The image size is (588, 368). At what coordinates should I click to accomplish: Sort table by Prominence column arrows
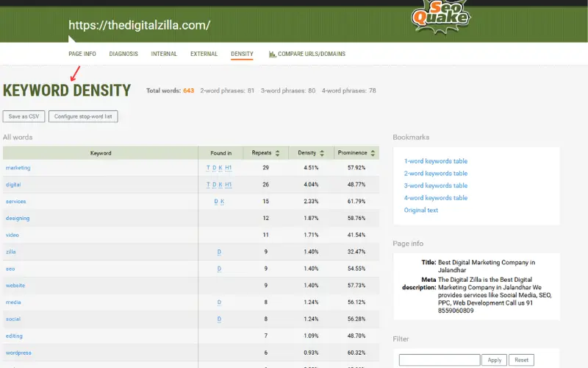coord(373,153)
